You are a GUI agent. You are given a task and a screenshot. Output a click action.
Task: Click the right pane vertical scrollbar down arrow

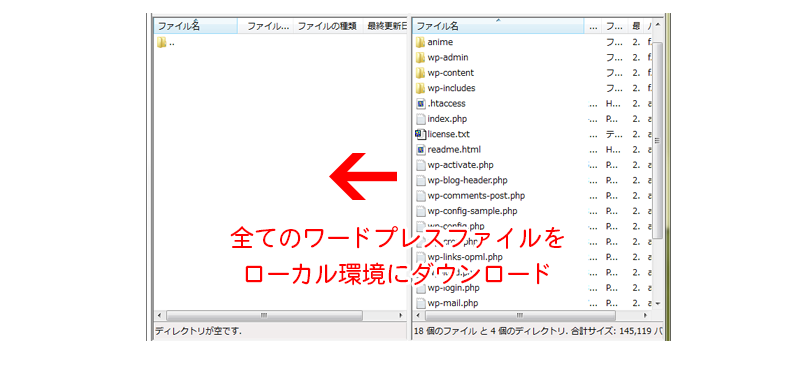658,304
